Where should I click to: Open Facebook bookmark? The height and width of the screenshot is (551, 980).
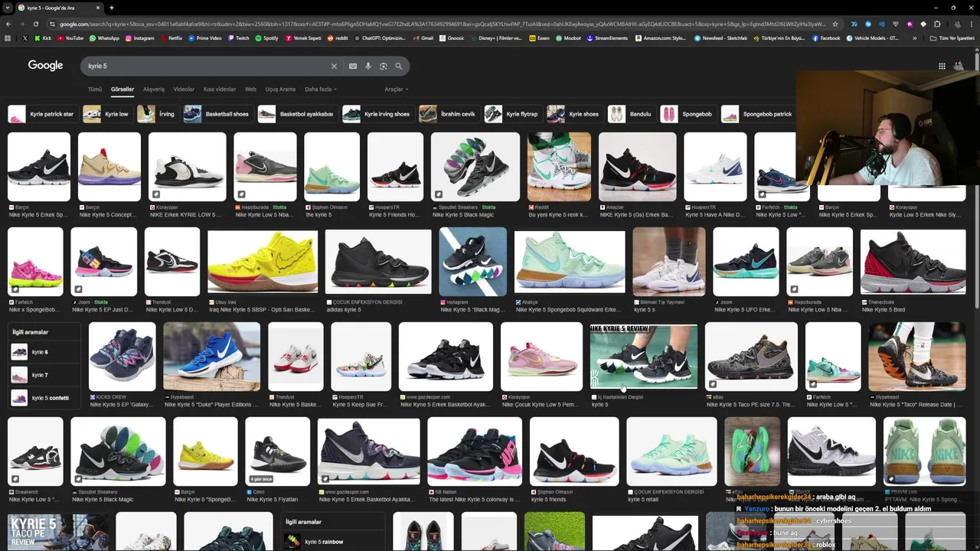coord(826,37)
